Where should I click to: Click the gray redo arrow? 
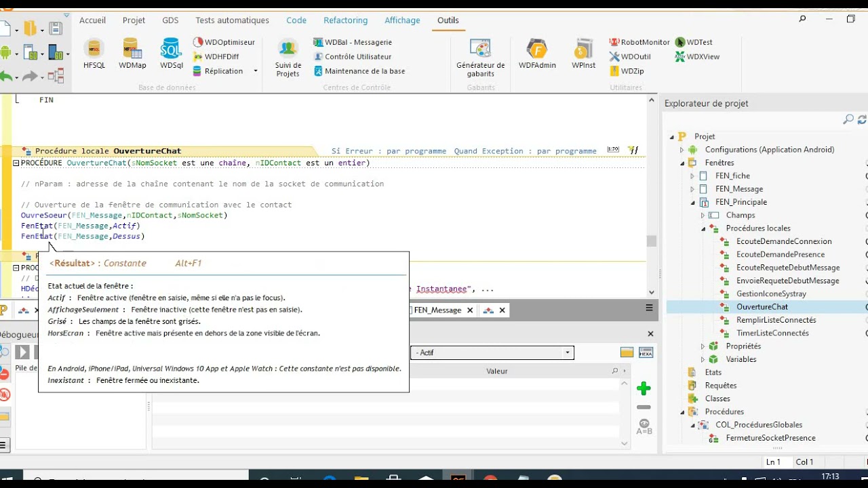point(30,77)
